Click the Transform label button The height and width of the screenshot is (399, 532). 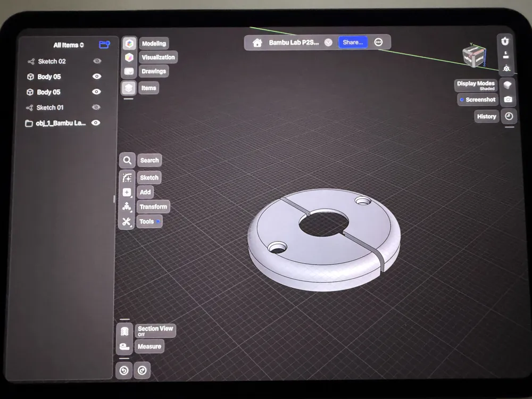point(153,206)
